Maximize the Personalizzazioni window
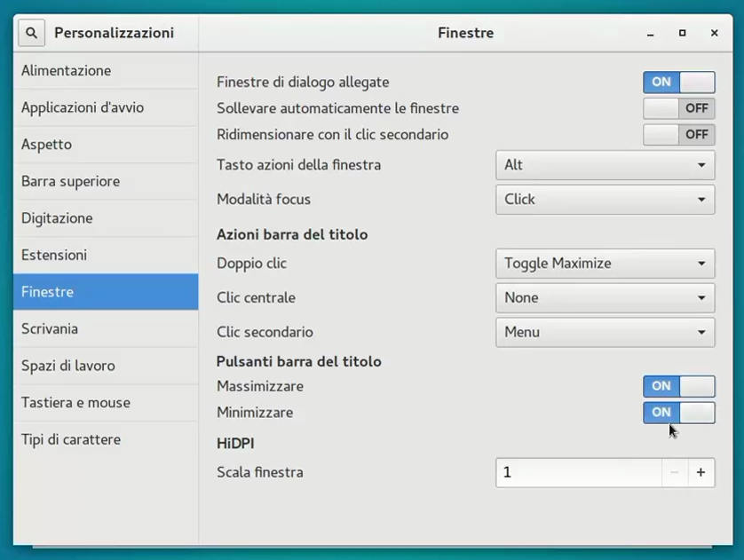 [682, 33]
